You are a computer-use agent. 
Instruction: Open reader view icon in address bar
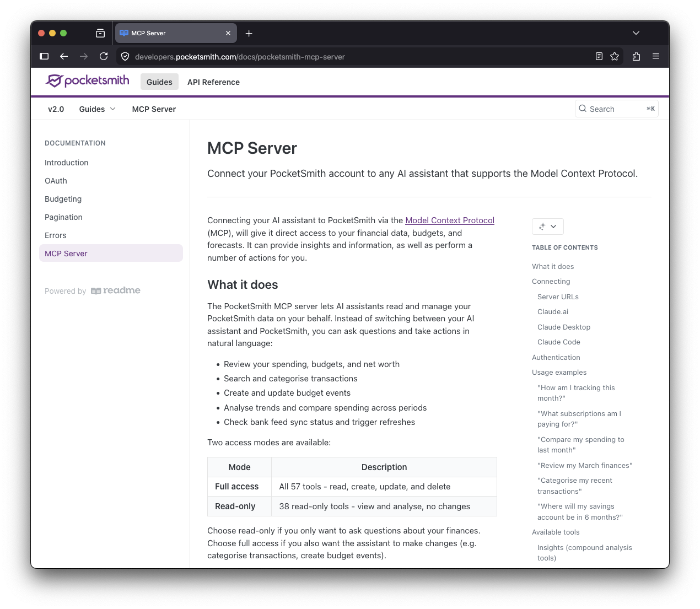pos(599,56)
